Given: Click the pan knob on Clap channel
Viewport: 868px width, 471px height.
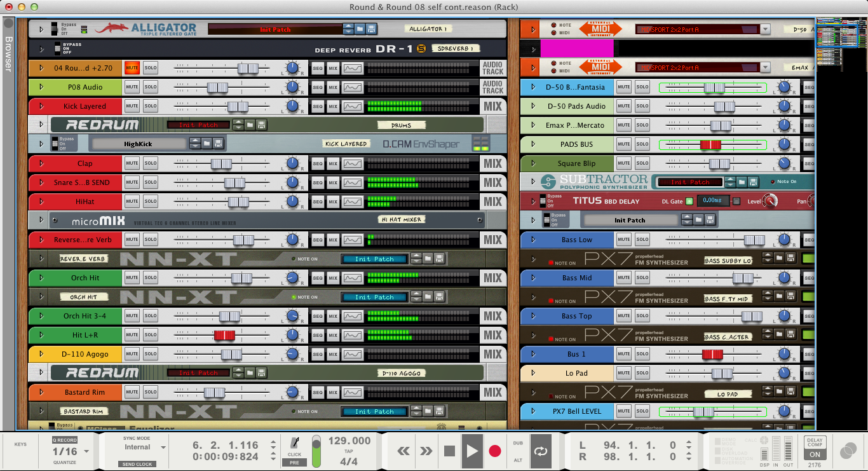Looking at the screenshot, I should (292, 163).
